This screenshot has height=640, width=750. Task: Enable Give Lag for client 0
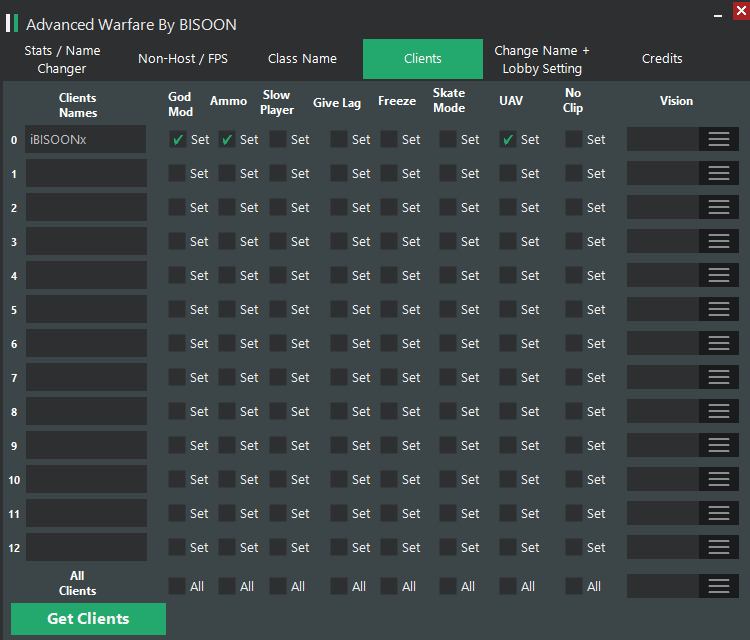[339, 140]
